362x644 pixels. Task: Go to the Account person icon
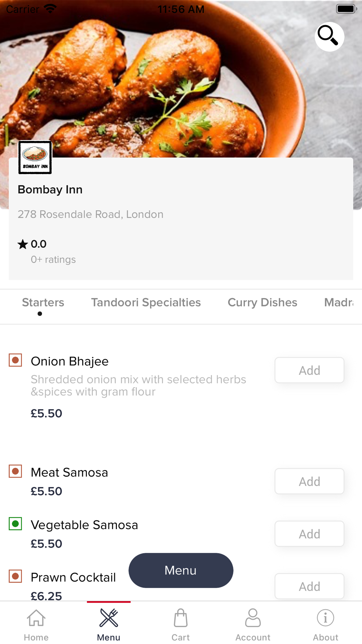(x=253, y=618)
